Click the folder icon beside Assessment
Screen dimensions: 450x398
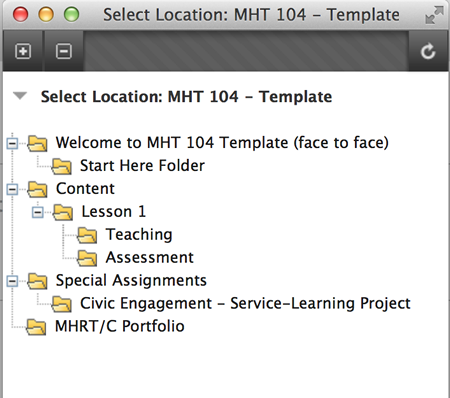click(x=87, y=258)
